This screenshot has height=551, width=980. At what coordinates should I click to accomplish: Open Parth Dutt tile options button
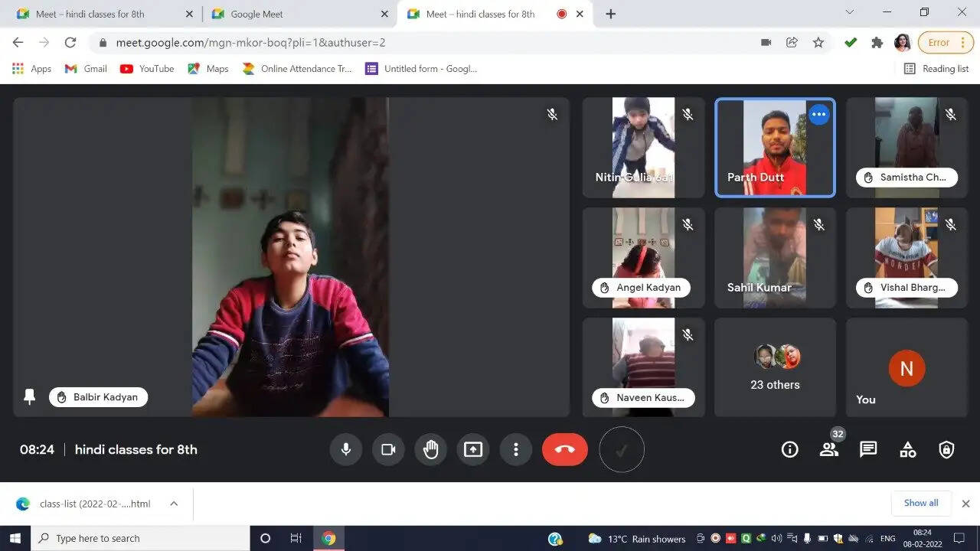tap(819, 115)
